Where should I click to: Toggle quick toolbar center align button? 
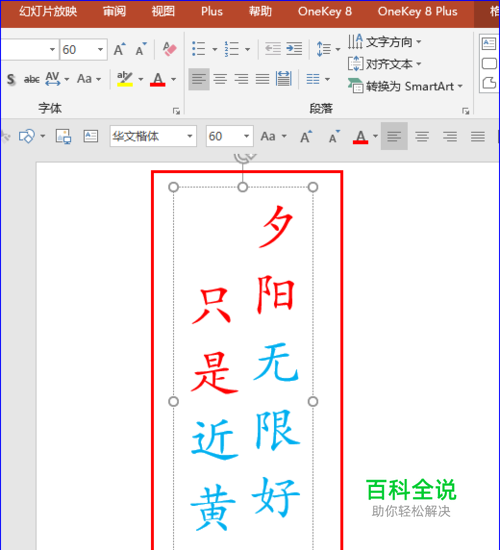(422, 136)
